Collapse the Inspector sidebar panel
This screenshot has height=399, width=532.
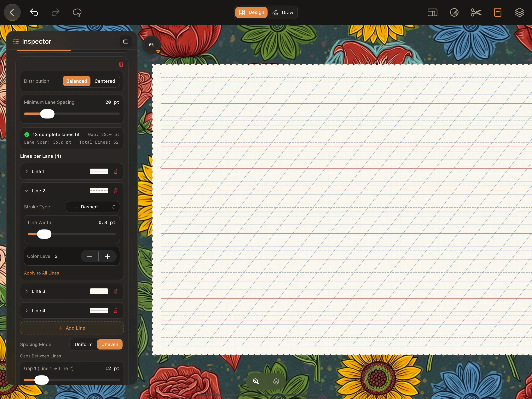pos(125,42)
